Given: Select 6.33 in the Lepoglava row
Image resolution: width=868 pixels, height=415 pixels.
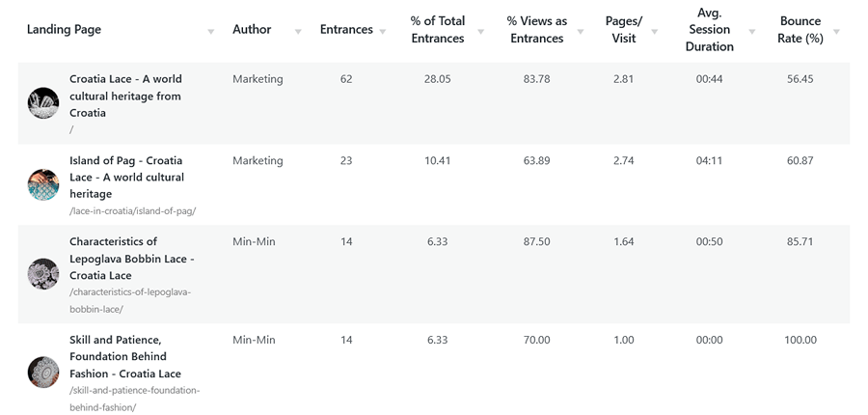Looking at the screenshot, I should 437,241.
